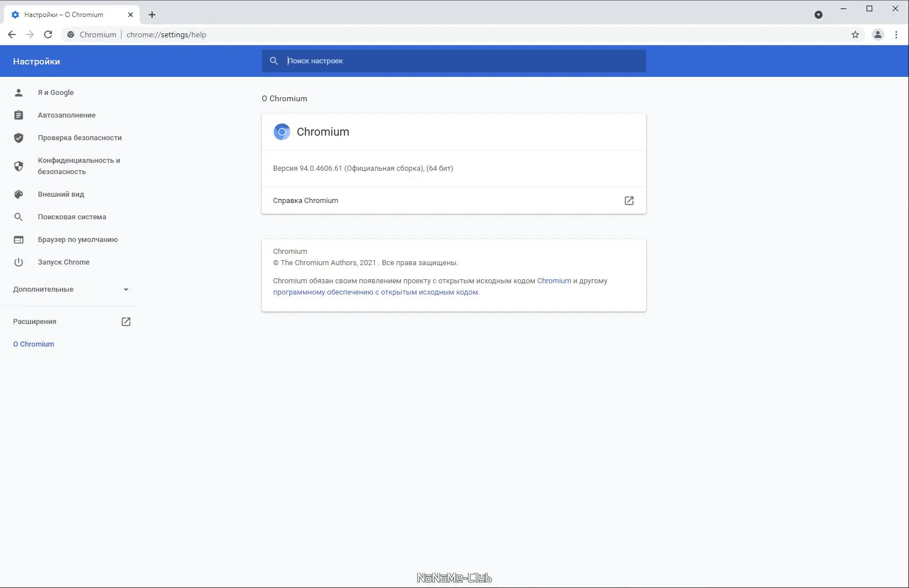Click the person icon next to Я и Google
The width and height of the screenshot is (909, 588).
click(x=19, y=93)
